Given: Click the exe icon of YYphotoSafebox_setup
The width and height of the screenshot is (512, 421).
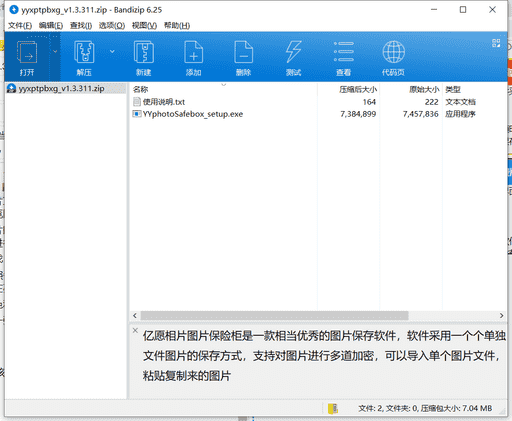Looking at the screenshot, I should coord(137,114).
